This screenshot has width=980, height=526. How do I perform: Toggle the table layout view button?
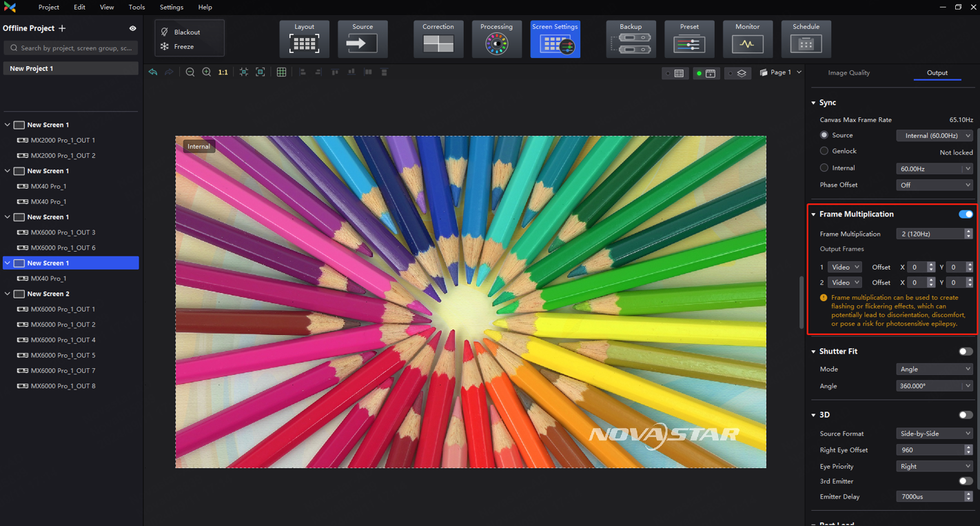tap(675, 73)
